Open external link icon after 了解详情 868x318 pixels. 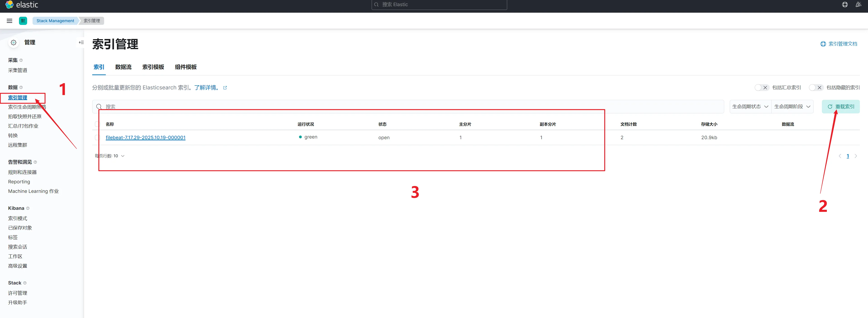click(225, 88)
